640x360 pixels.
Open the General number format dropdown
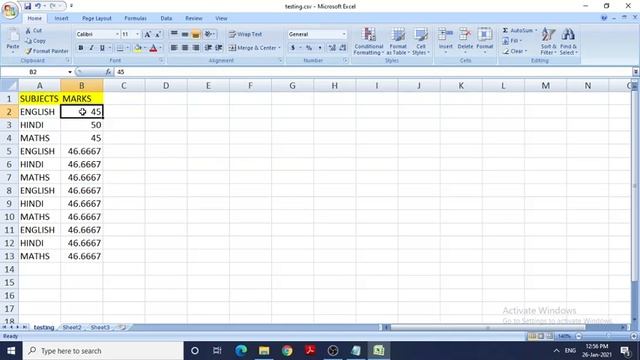click(x=344, y=34)
